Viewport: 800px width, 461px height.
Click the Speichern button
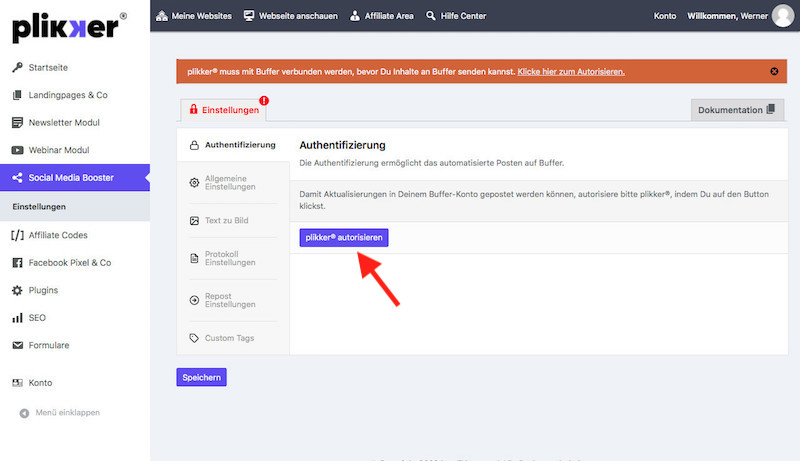[x=201, y=377]
